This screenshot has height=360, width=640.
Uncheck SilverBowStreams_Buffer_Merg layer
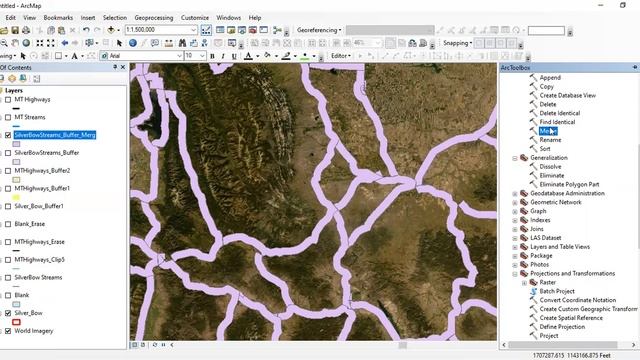tap(8, 135)
